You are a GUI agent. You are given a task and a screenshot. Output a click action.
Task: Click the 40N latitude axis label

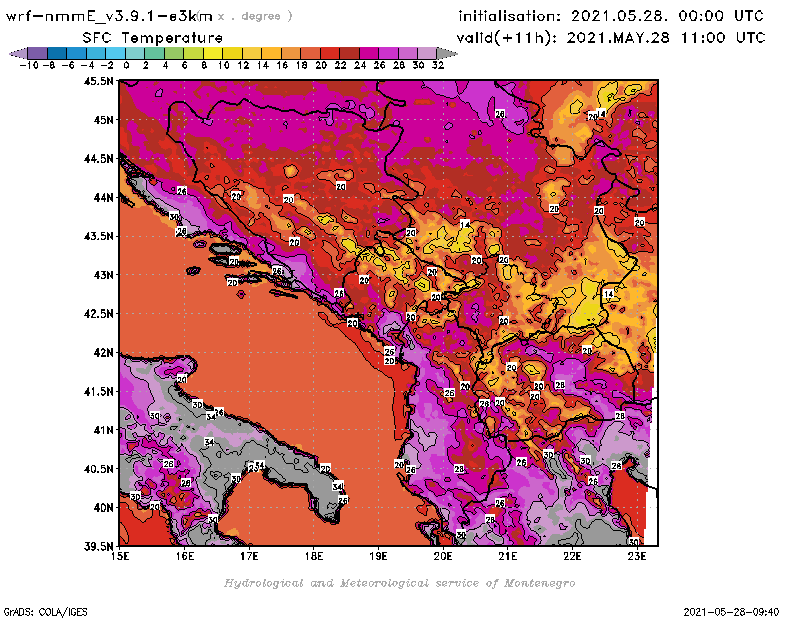[x=103, y=508]
